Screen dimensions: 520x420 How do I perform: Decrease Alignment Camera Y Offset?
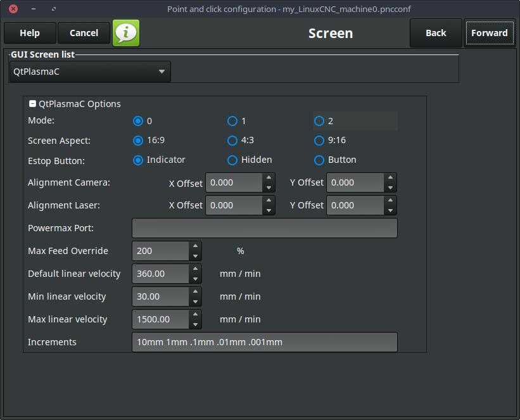[390, 188]
